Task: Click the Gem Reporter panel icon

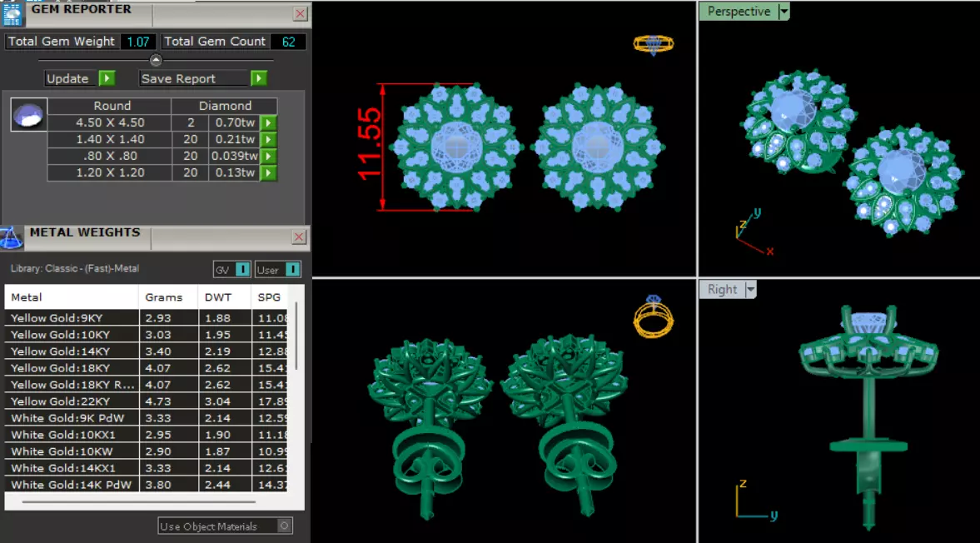Action: [x=12, y=14]
